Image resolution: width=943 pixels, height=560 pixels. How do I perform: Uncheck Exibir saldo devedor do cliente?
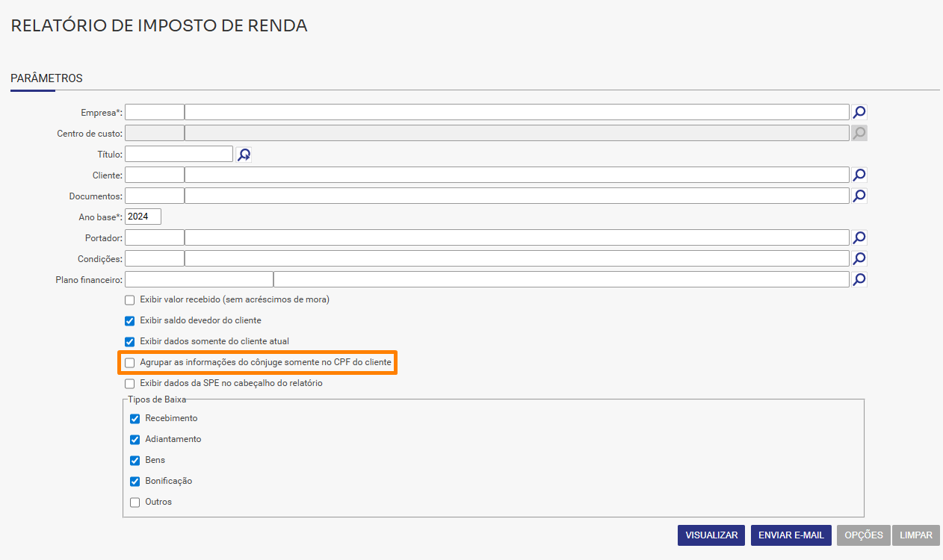130,321
